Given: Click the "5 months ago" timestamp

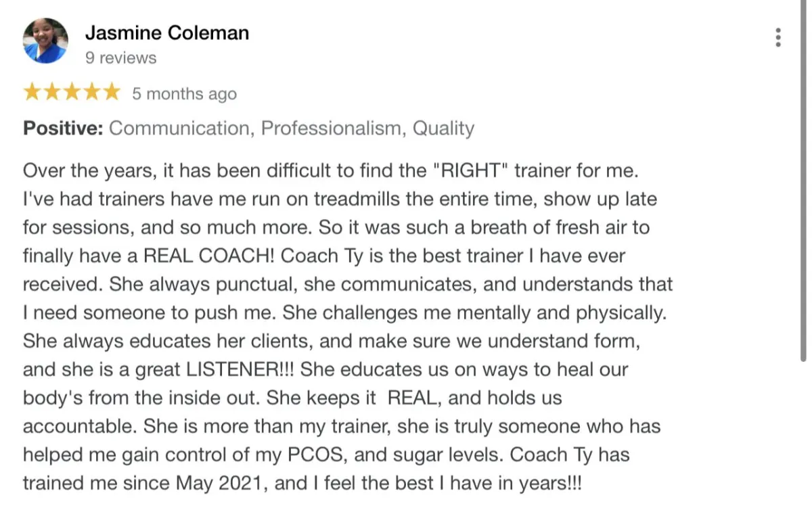Looking at the screenshot, I should [x=184, y=93].
